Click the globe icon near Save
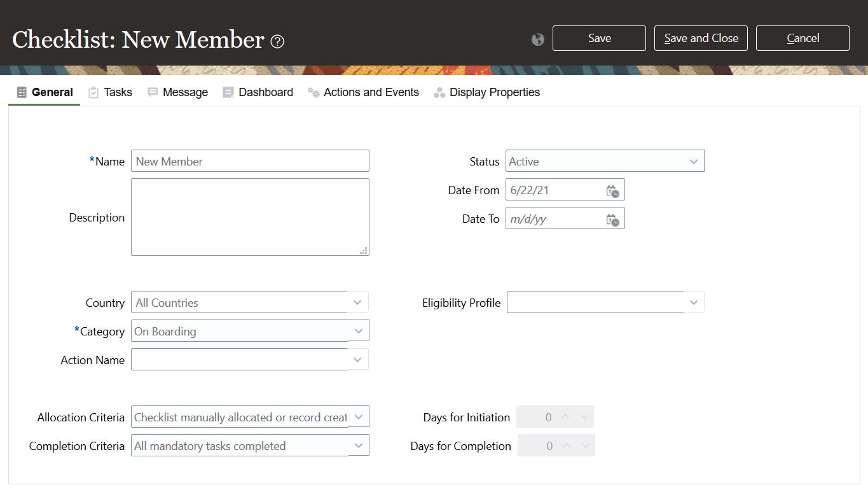This screenshot has width=868, height=492. click(538, 39)
